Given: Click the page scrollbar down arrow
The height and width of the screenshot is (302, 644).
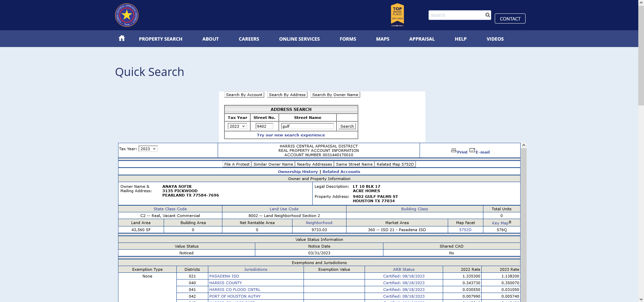Looking at the screenshot, I should [x=641, y=299].
